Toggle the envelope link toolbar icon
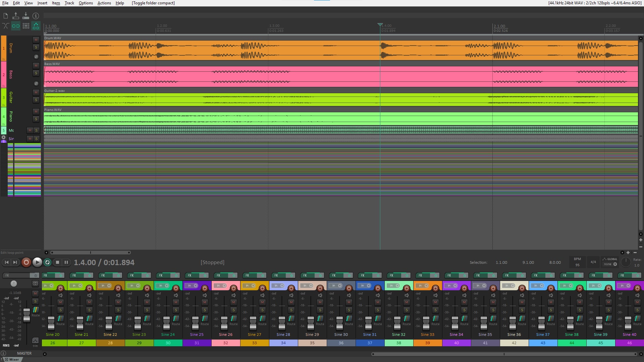The width and height of the screenshot is (644, 362). pos(36,26)
